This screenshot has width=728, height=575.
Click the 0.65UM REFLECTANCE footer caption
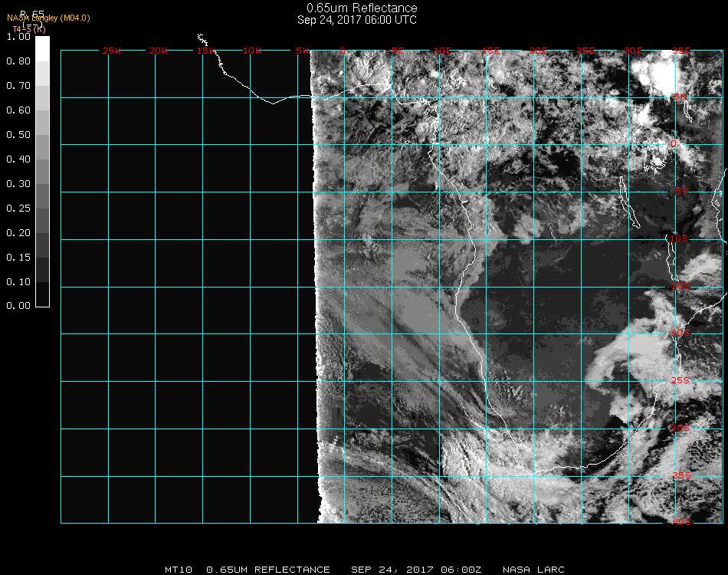click(x=268, y=570)
